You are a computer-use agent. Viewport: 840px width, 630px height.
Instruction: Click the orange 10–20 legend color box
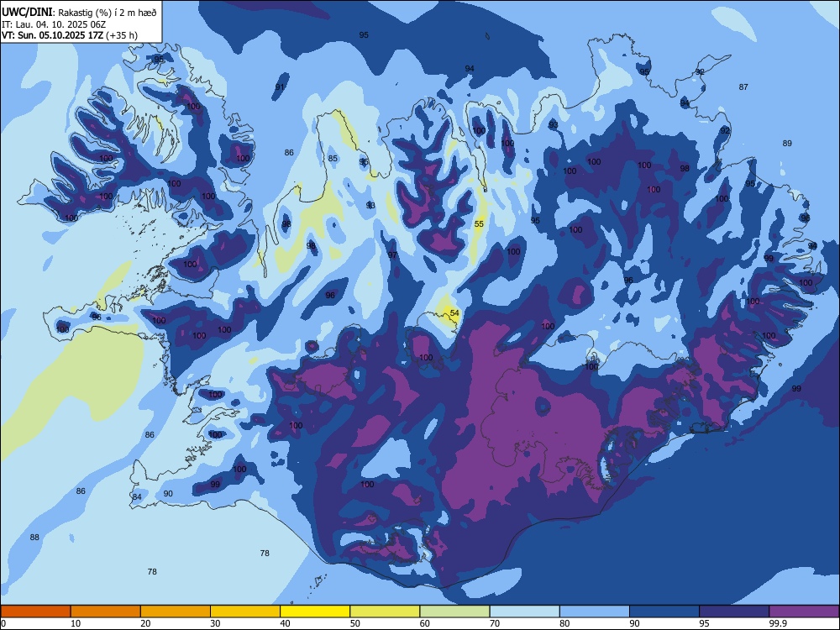point(106,612)
